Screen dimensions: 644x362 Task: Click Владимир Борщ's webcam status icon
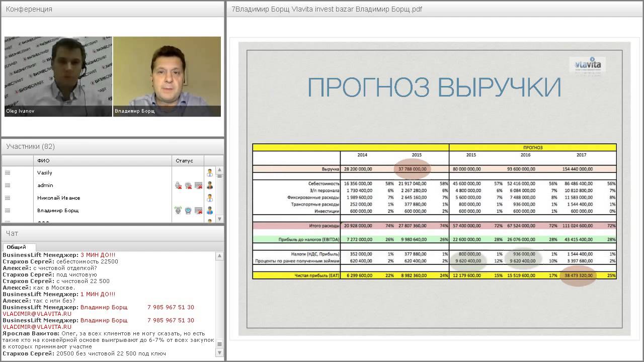[188, 211]
